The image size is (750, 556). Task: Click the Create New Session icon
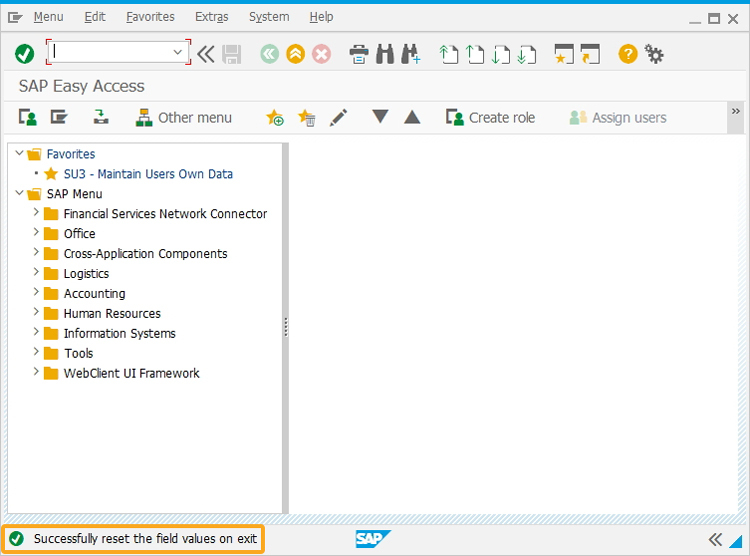pos(564,54)
